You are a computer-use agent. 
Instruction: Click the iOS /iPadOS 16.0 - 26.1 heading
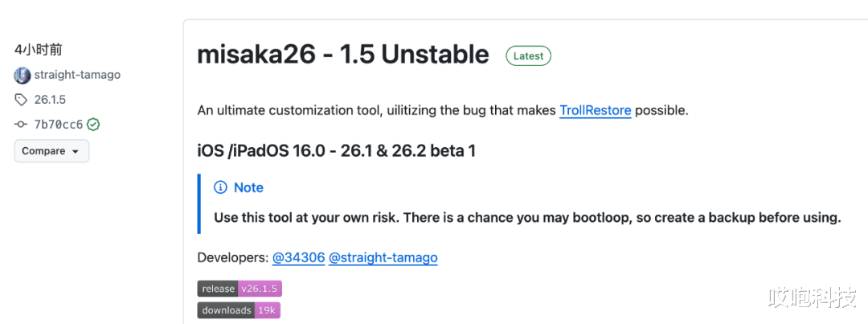pos(336,150)
